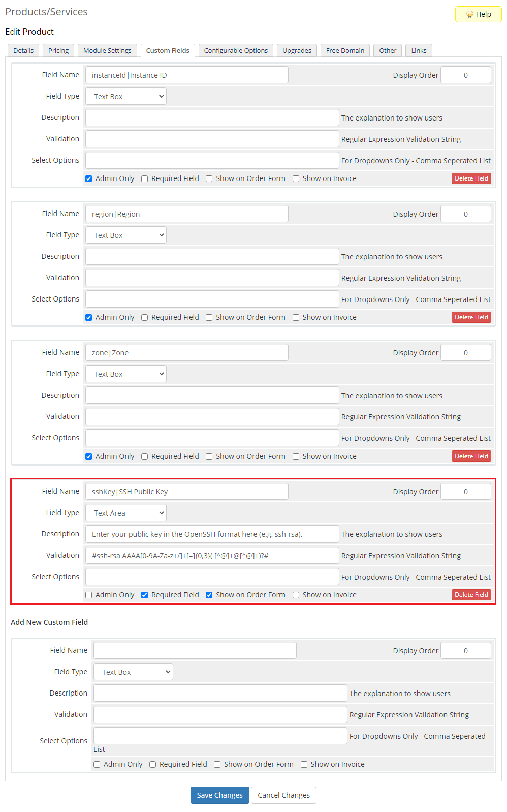Viewport: 507px width, 812px height.
Task: Enable Show on Invoice for sshKey field
Action: pyautogui.click(x=296, y=595)
